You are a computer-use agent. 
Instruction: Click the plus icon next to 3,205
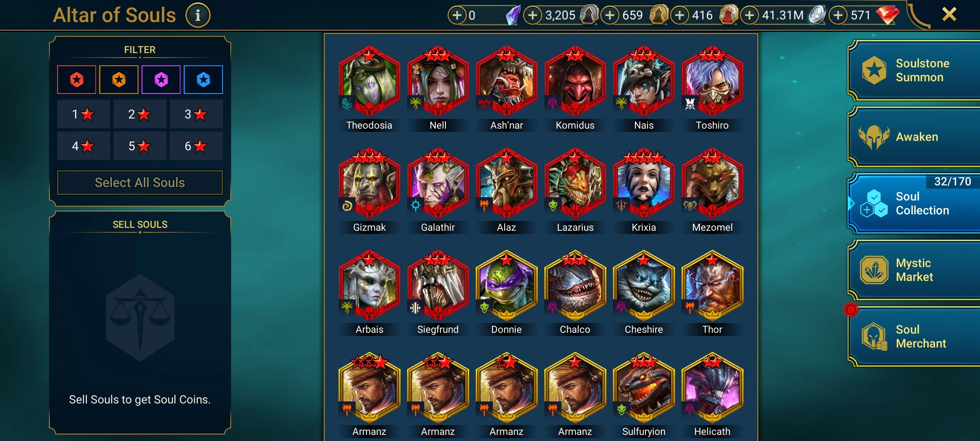(532, 16)
